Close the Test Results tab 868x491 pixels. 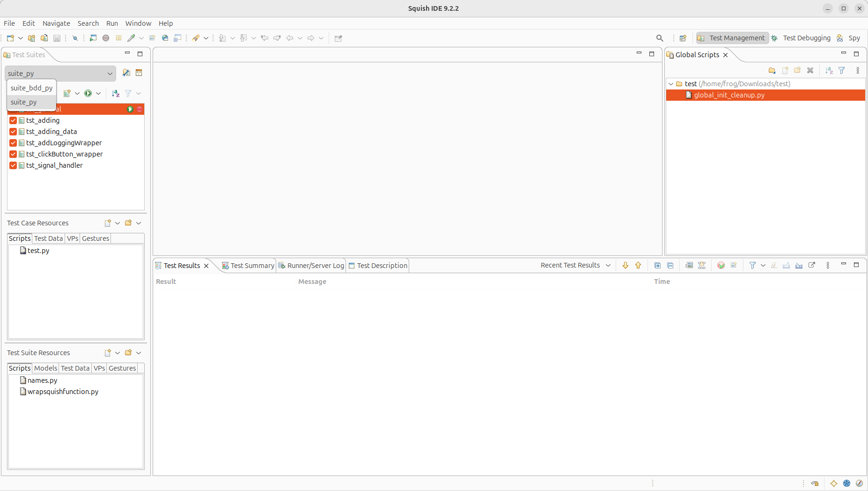click(x=206, y=266)
